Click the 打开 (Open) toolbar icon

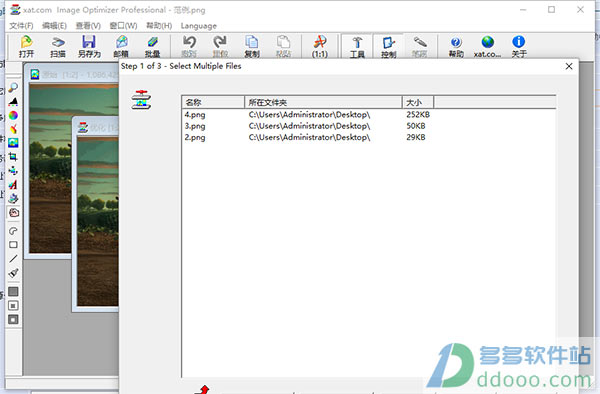(26, 46)
